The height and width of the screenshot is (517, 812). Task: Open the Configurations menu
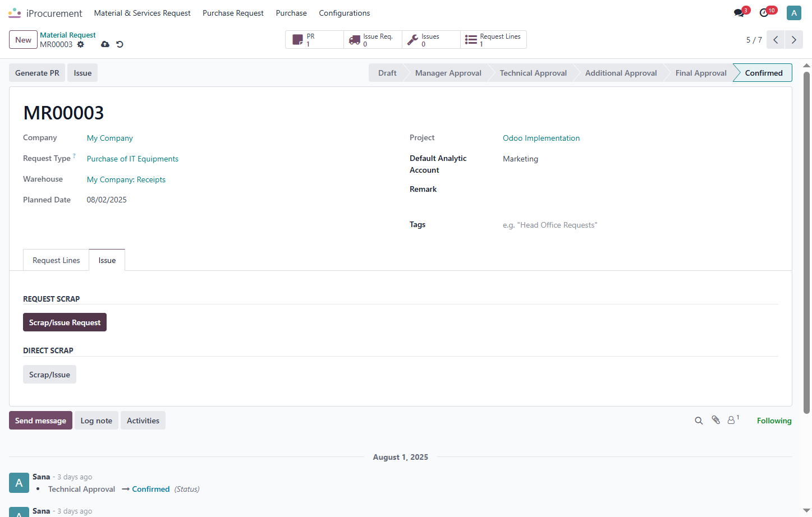[345, 13]
